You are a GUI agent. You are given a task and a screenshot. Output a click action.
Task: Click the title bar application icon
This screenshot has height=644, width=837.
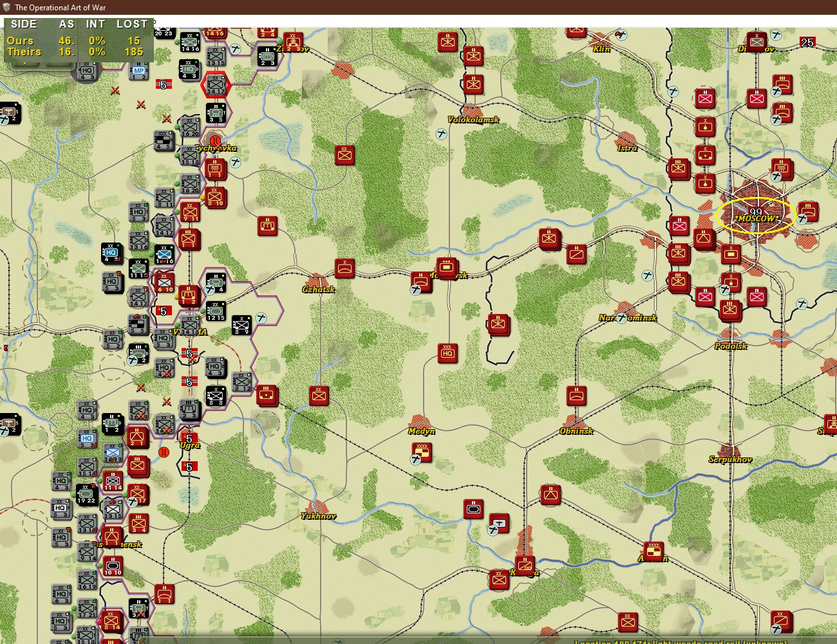(x=6, y=7)
